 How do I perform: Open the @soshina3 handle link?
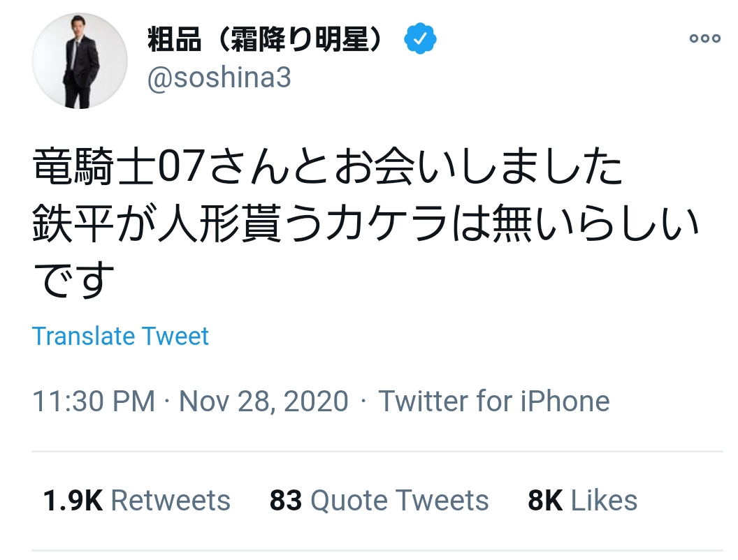219,79
